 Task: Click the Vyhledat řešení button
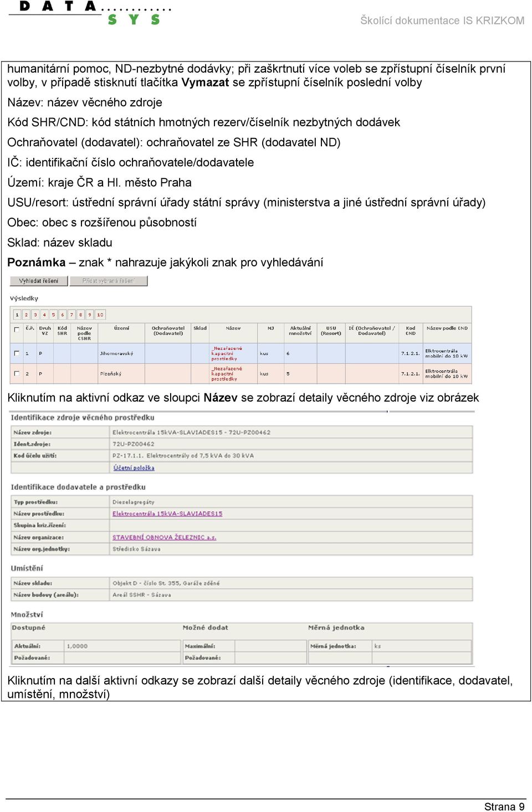[x=39, y=281]
